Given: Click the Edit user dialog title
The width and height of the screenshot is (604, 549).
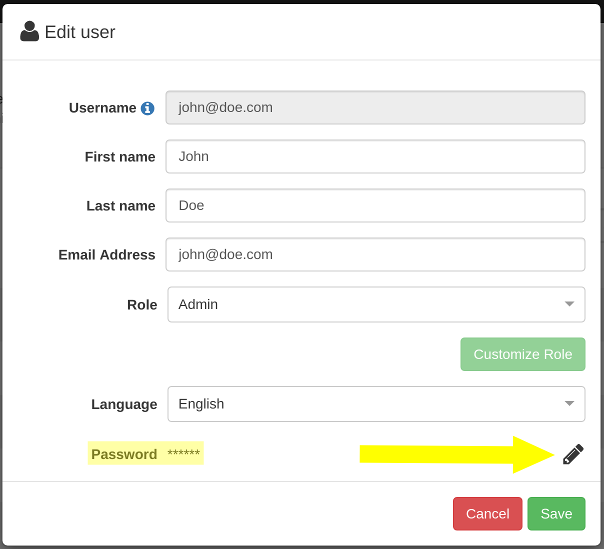Looking at the screenshot, I should 80,32.
